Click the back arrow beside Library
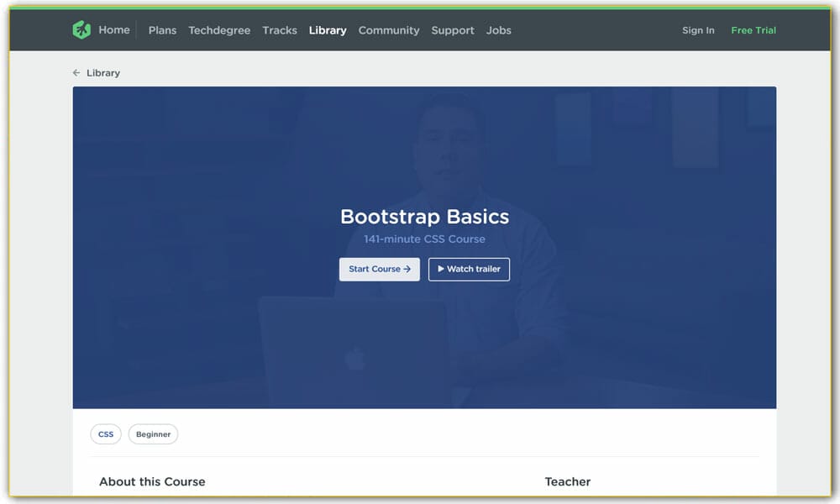The width and height of the screenshot is (840, 504). pos(76,73)
